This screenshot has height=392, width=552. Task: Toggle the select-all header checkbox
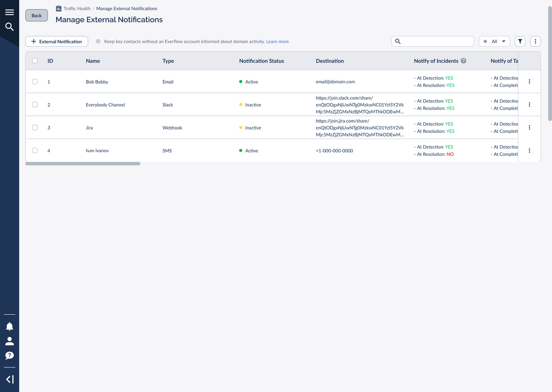pos(35,61)
